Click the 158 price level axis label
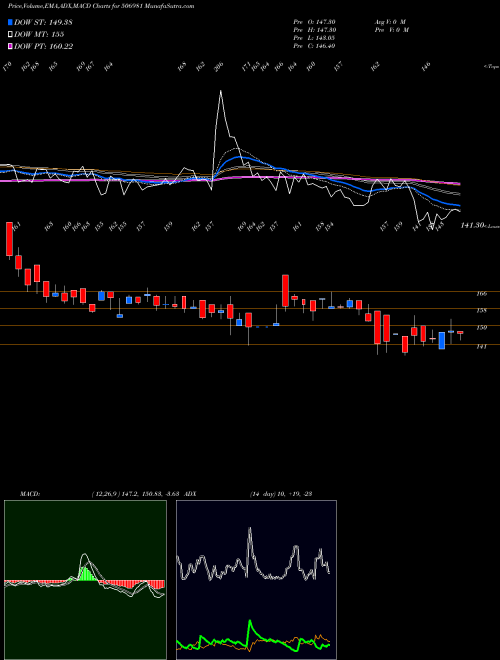The height and width of the screenshot is (660, 500). pyautogui.click(x=482, y=311)
